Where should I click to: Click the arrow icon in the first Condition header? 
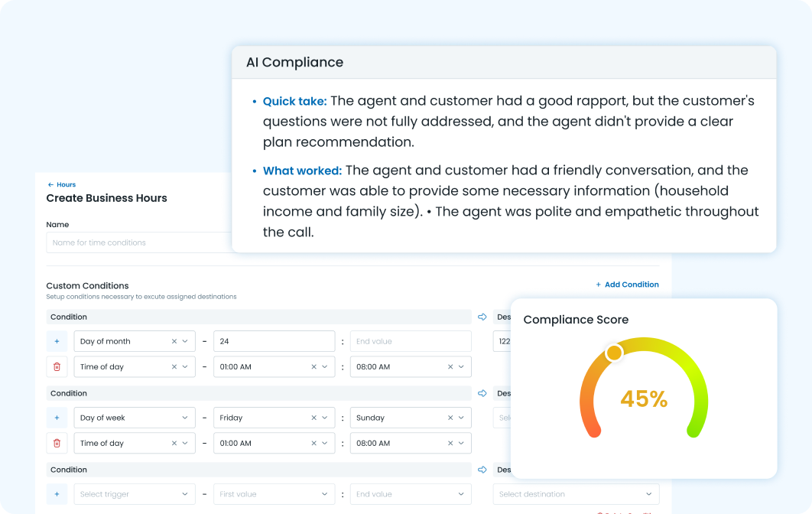[x=482, y=317]
